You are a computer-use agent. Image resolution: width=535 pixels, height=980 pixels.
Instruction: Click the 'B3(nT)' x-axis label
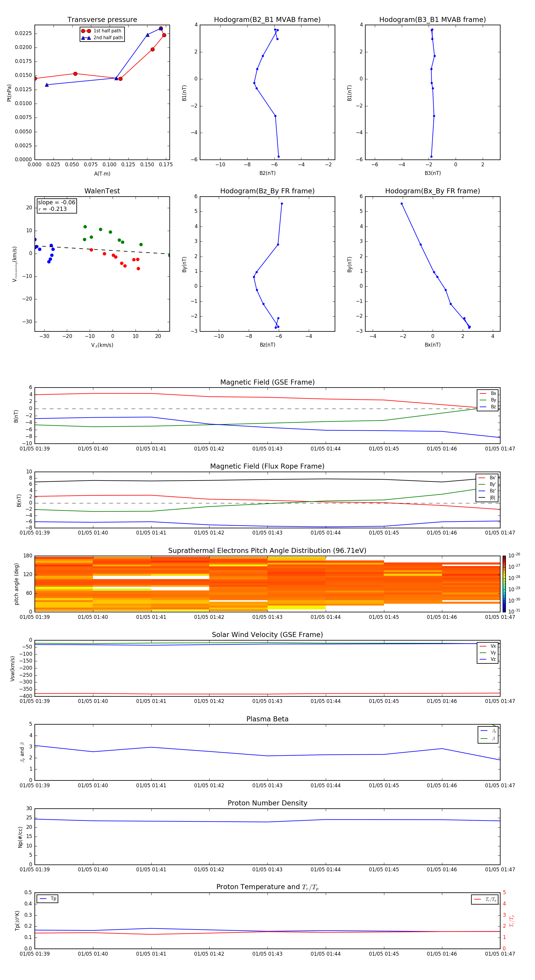(x=432, y=173)
